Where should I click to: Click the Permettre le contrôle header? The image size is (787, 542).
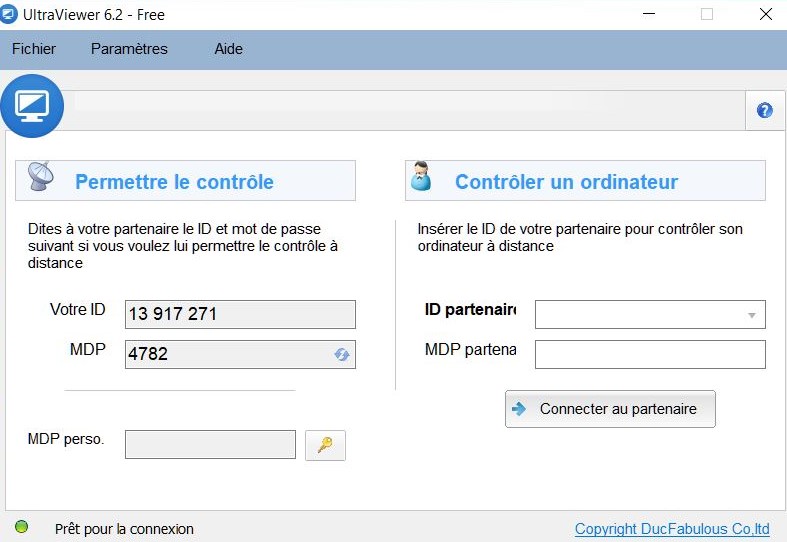point(174,182)
